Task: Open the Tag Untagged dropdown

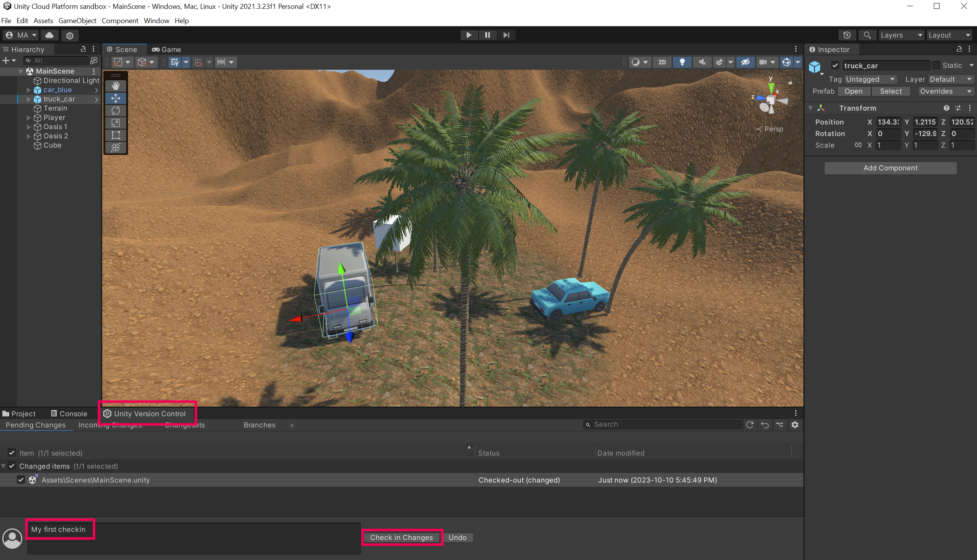Action: 871,79
